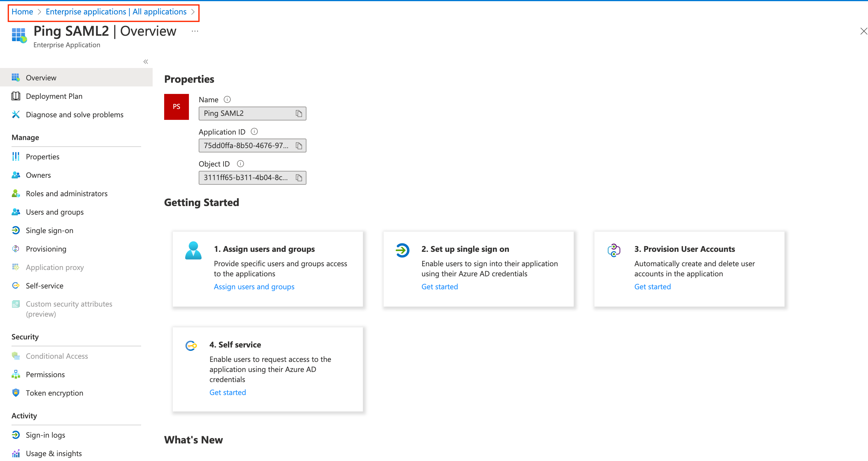Collapse the left sidebar with the double chevron
The width and height of the screenshot is (868, 461).
click(145, 61)
